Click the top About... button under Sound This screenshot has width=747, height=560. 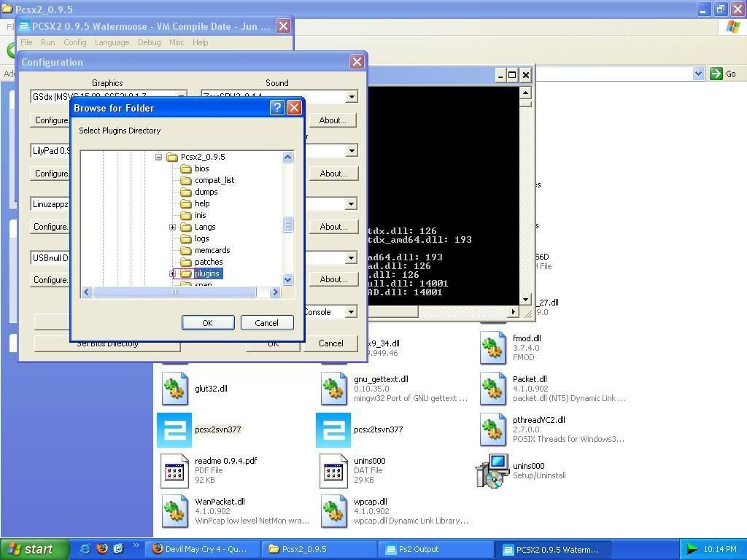333,120
